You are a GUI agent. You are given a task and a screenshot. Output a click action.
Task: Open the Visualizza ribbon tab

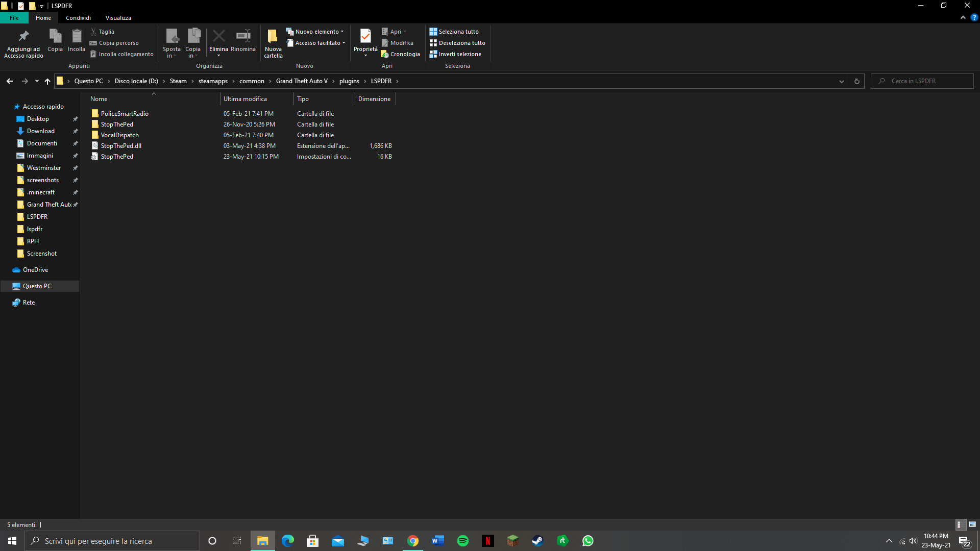[x=118, y=18]
